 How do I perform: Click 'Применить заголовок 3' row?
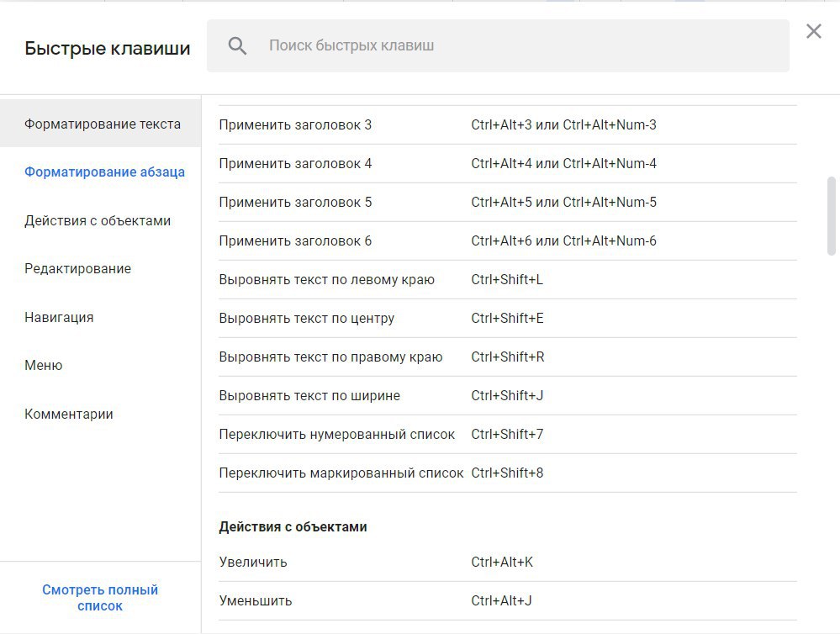[295, 125]
